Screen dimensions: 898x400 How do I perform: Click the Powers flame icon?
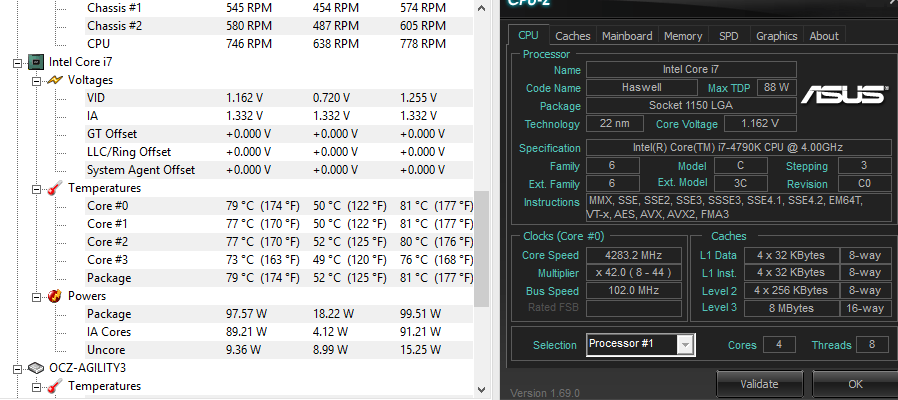[x=55, y=296]
